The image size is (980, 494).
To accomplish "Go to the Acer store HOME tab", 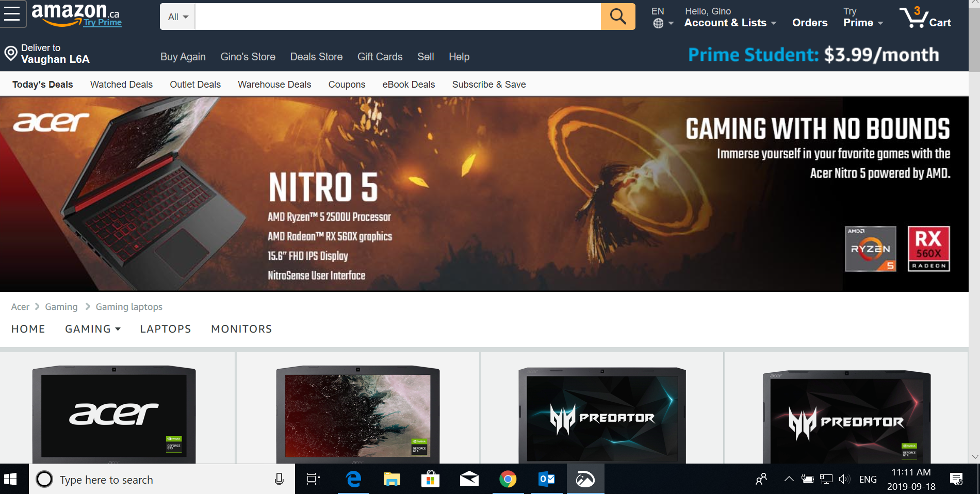I will [x=28, y=329].
